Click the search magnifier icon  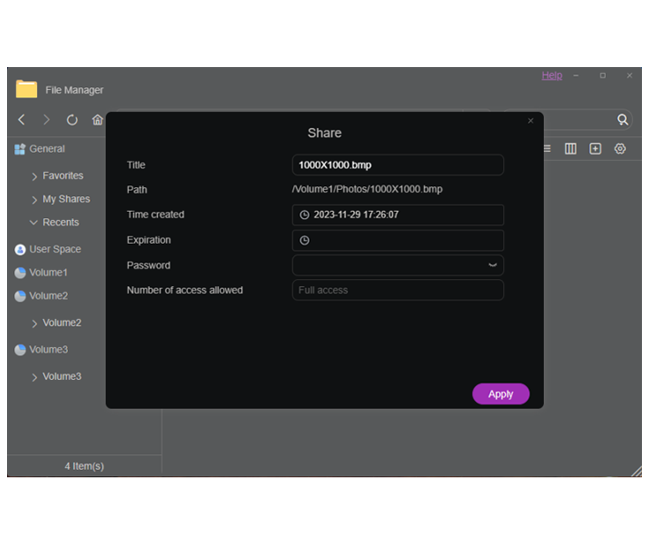point(623,120)
